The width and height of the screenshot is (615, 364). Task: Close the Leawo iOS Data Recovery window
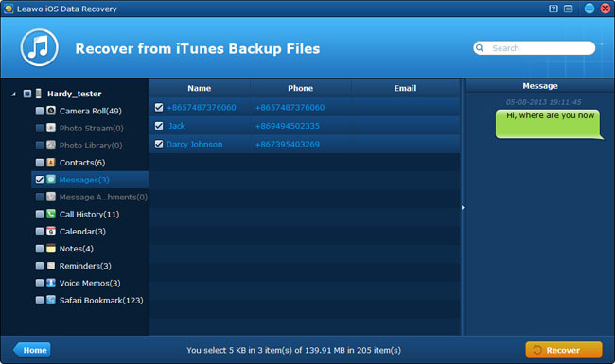coord(606,9)
